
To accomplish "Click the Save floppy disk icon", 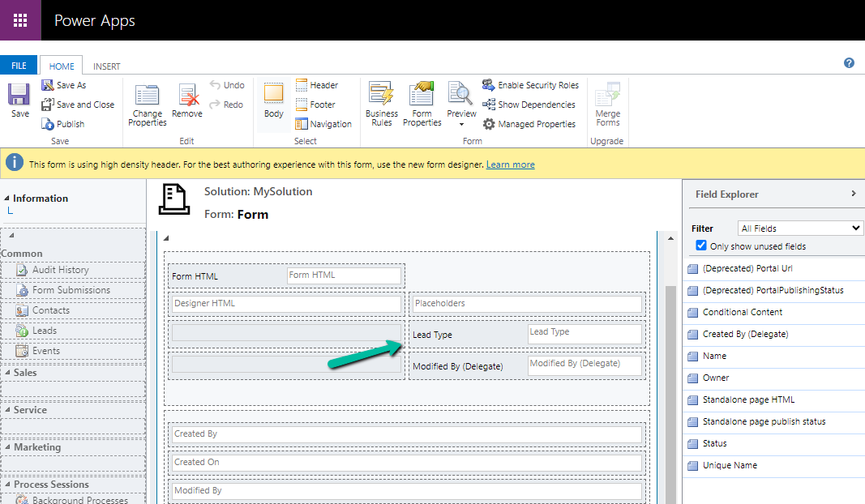I will [x=19, y=96].
